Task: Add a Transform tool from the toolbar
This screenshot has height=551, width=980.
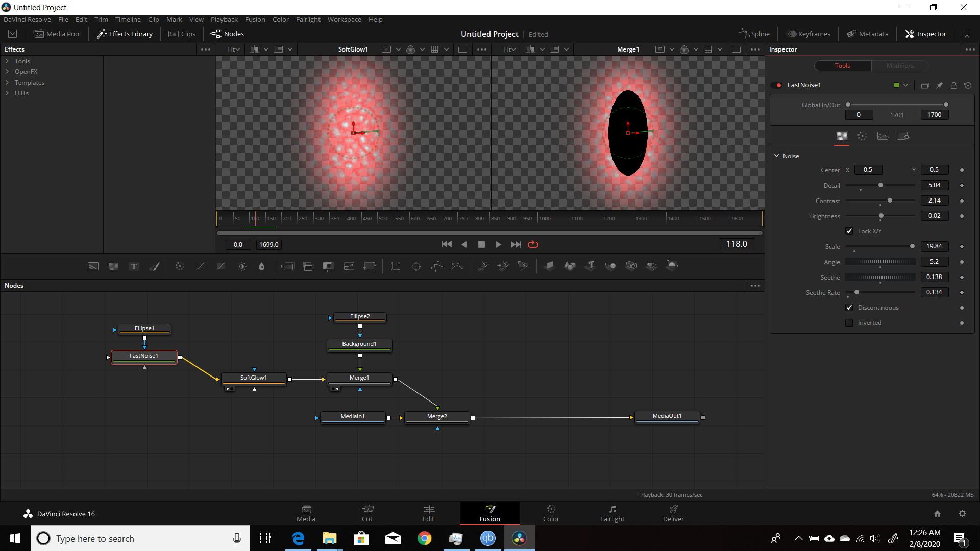Action: [370, 266]
